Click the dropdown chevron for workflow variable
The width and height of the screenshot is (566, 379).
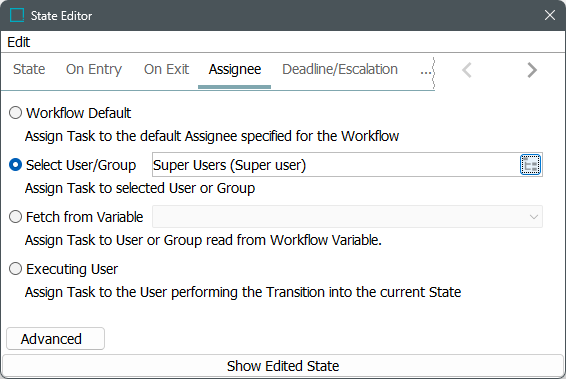pyautogui.click(x=534, y=217)
